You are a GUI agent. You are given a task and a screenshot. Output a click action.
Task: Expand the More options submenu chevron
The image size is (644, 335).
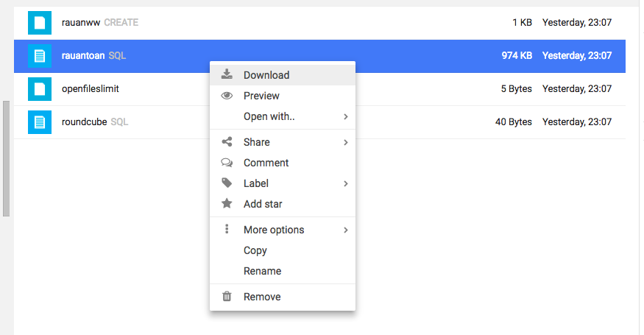click(346, 230)
